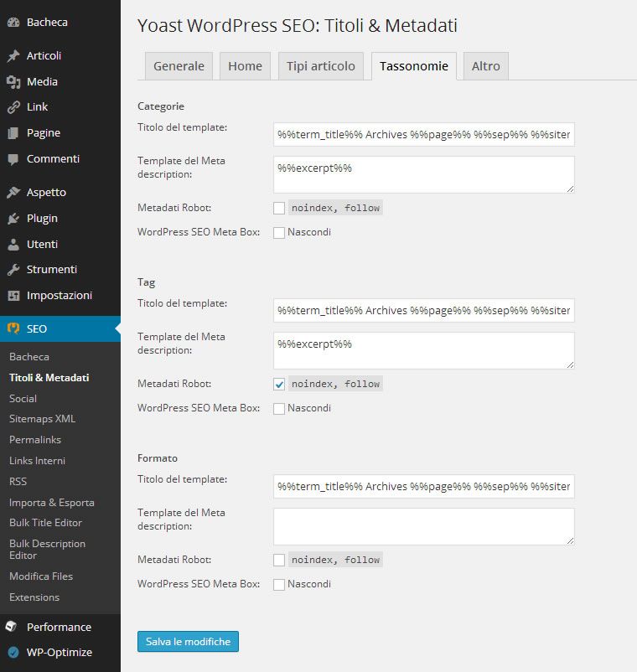This screenshot has width=637, height=672.
Task: Open the Altro tab
Action: click(x=485, y=66)
